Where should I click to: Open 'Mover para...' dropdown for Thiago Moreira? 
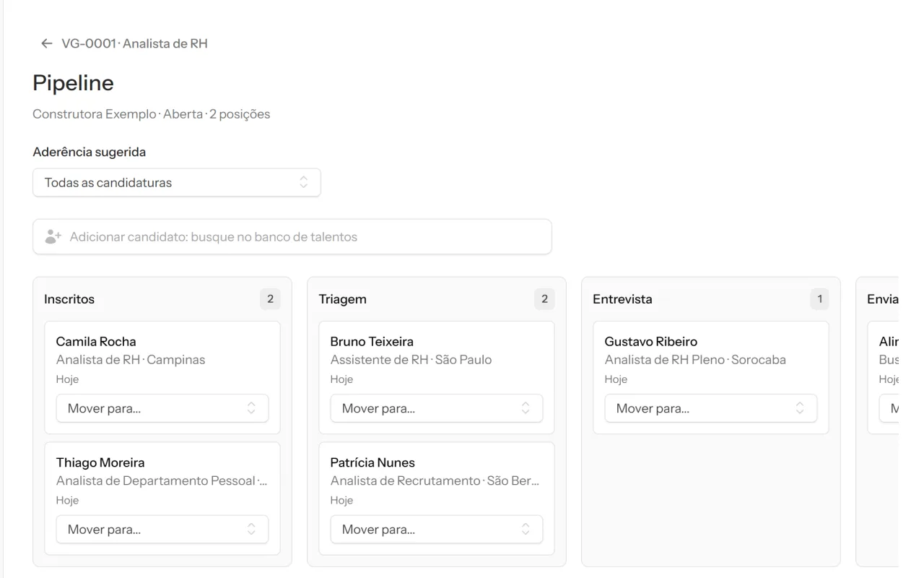coord(162,530)
